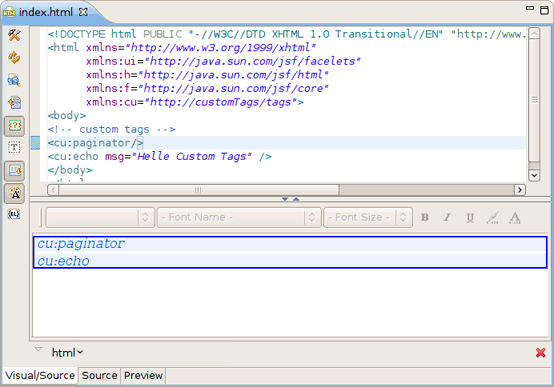Click the xmlns:f jsf/core namespace line

[x=207, y=88]
